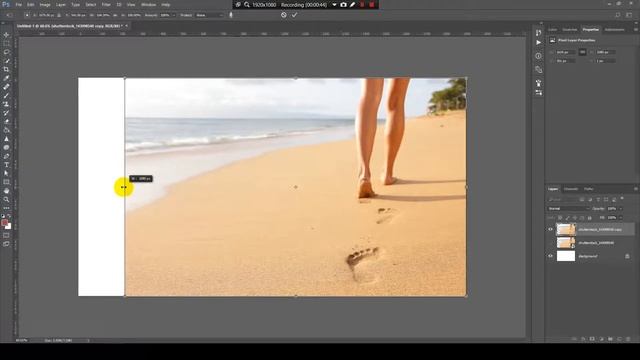The height and width of the screenshot is (360, 640).
Task: Stop the screen recording
Action: [x=371, y=5]
